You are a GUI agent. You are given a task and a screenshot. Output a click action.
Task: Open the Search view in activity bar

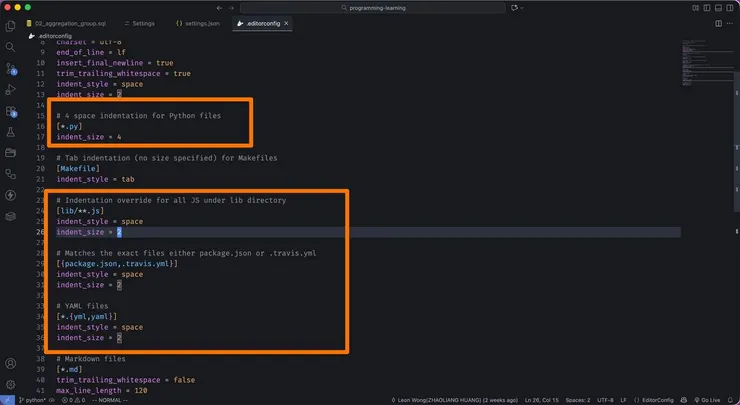[10, 47]
